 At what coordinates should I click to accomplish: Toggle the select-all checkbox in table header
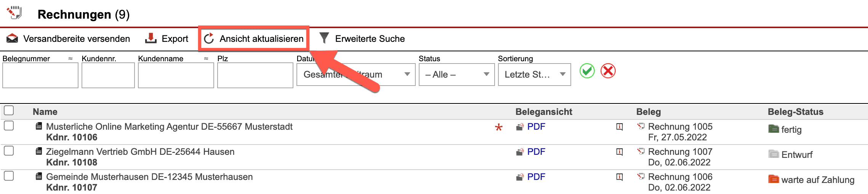tap(9, 111)
